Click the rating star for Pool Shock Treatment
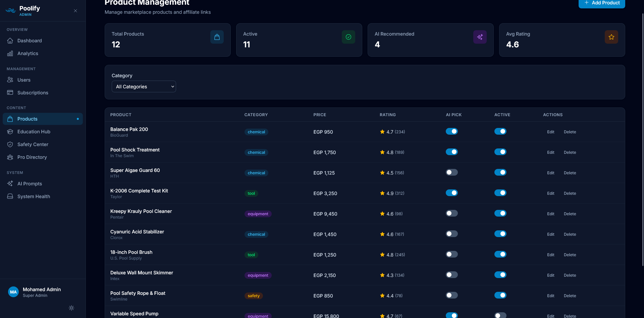Screen dimensions: 644x318 tap(382, 152)
